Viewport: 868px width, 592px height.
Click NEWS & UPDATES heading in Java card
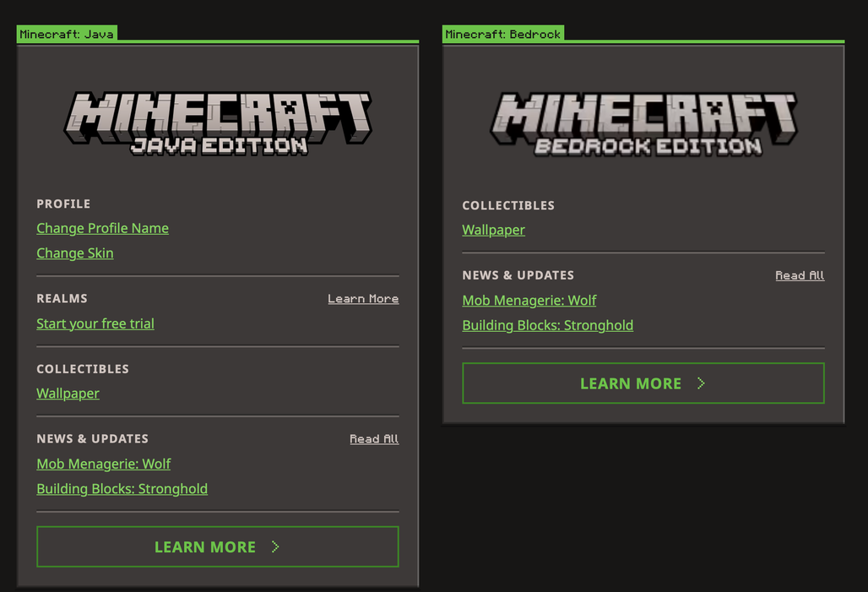click(92, 438)
